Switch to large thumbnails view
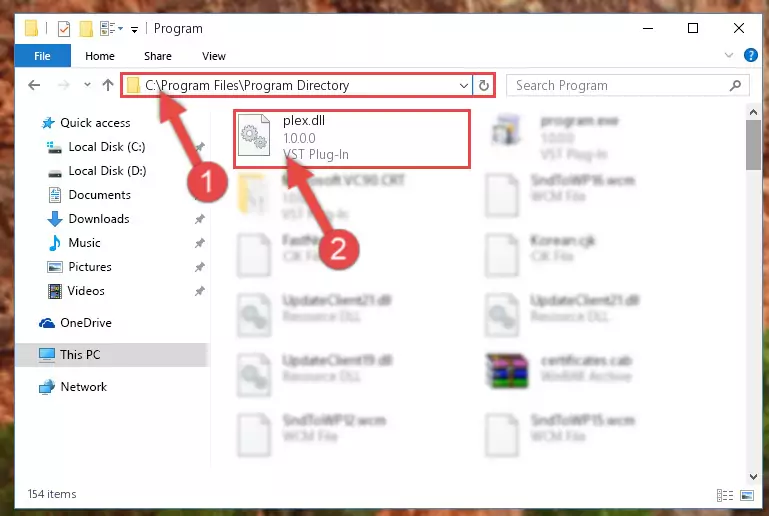 (747, 495)
